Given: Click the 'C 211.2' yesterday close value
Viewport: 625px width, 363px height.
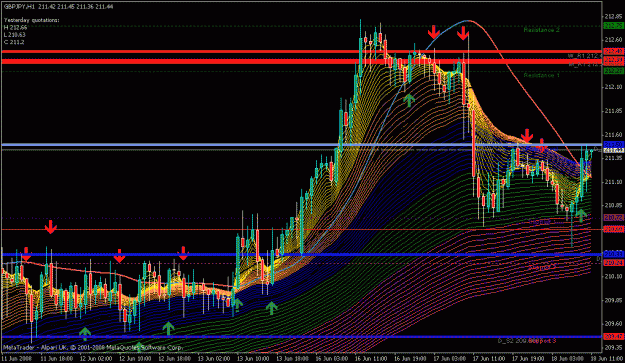Looking at the screenshot, I should tap(14, 42).
